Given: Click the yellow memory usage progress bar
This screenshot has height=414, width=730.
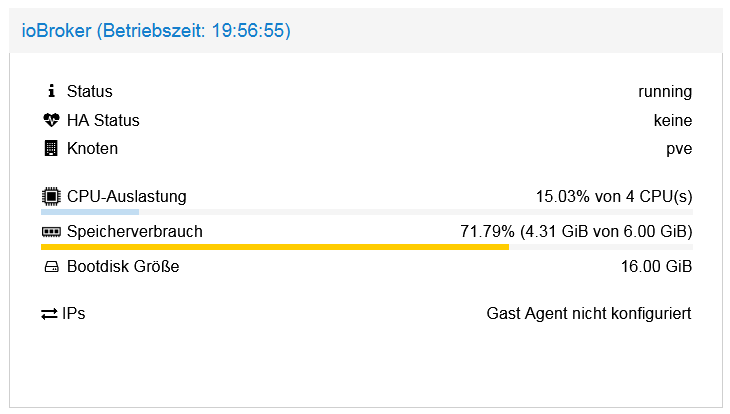Looking at the screenshot, I should point(275,247).
